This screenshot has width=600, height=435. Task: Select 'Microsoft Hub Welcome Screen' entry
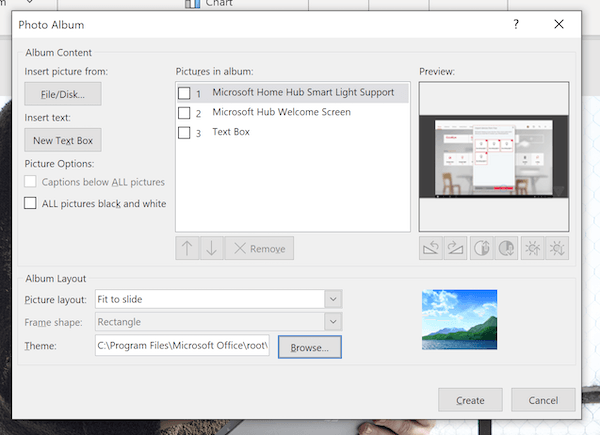point(293,112)
